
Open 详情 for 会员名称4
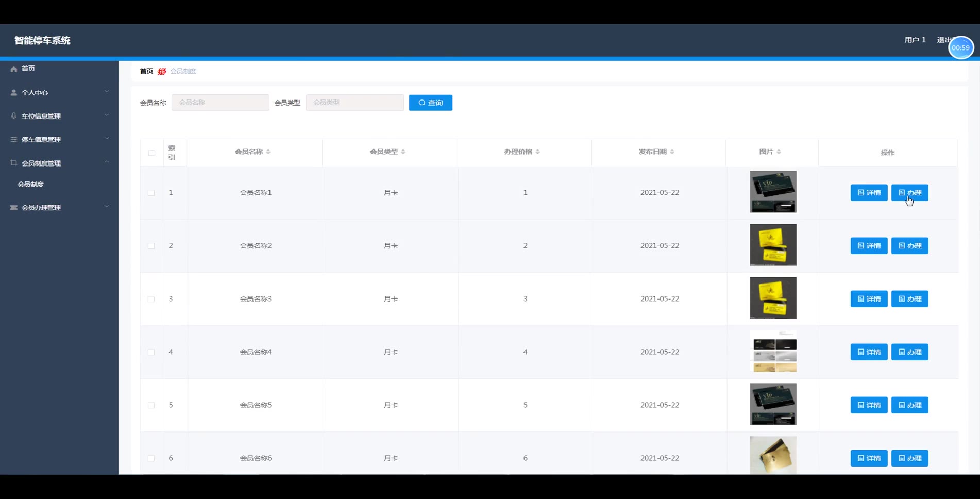coord(869,352)
